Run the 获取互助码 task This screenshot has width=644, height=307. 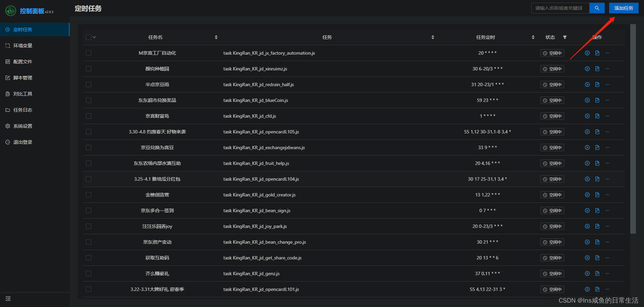tap(587, 258)
